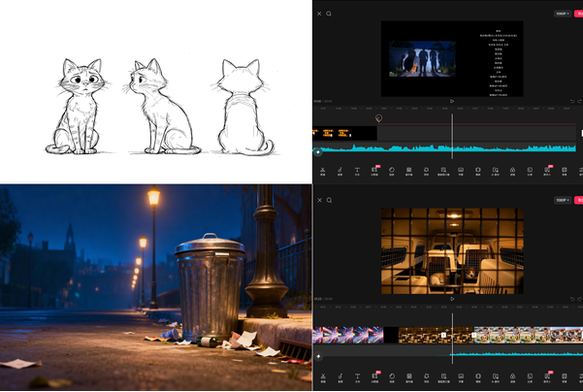Select the scissors Edit tool in lower editor
Image resolution: width=583 pixels, height=392 pixels.
tap(323, 376)
